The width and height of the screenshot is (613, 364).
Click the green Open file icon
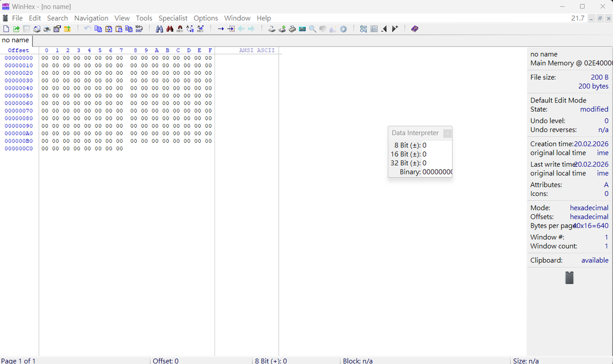16,29
